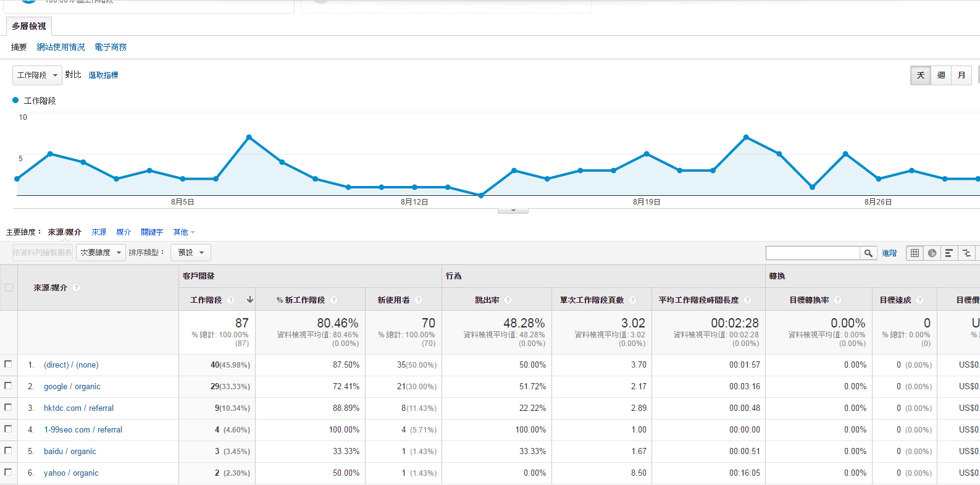
Task: Switch to performance bar view icon
Action: (x=949, y=253)
